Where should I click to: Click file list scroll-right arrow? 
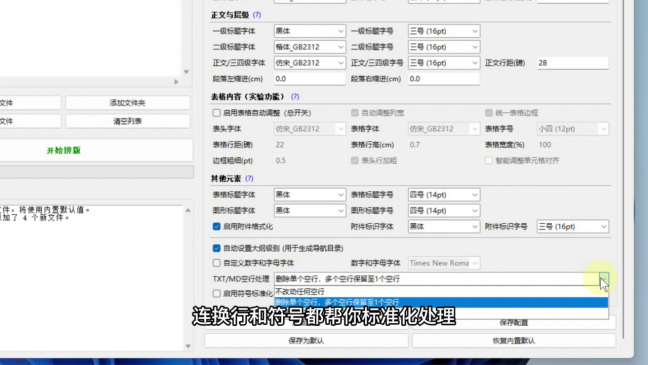(176, 82)
